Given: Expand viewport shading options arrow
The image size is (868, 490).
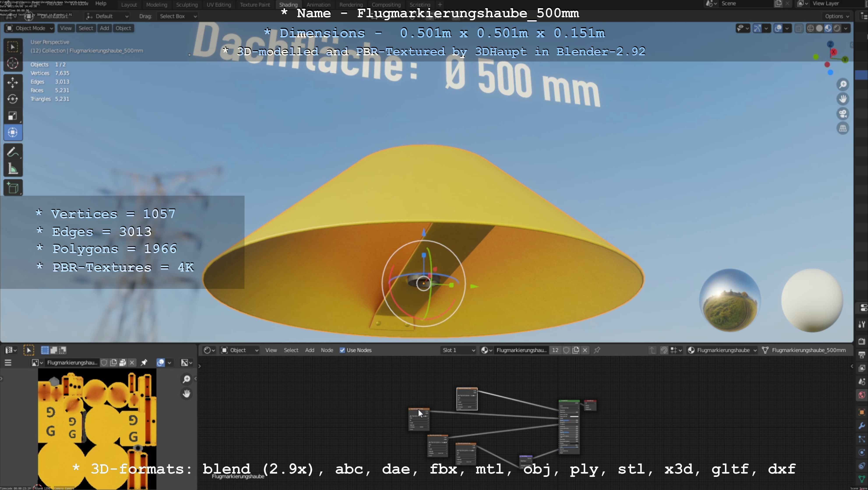Looking at the screenshot, I should (x=846, y=28).
